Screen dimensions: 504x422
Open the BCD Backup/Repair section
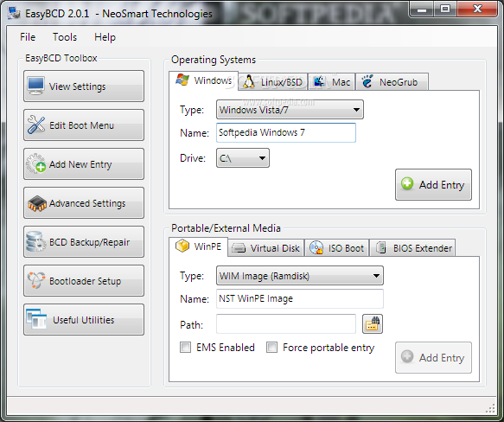[84, 242]
